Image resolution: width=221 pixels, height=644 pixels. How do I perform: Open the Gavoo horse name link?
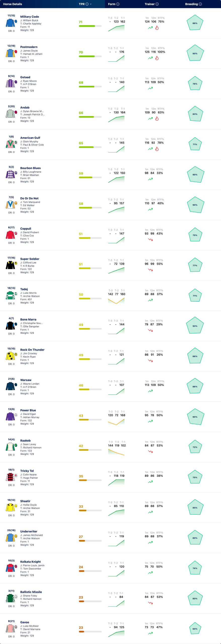(25, 622)
